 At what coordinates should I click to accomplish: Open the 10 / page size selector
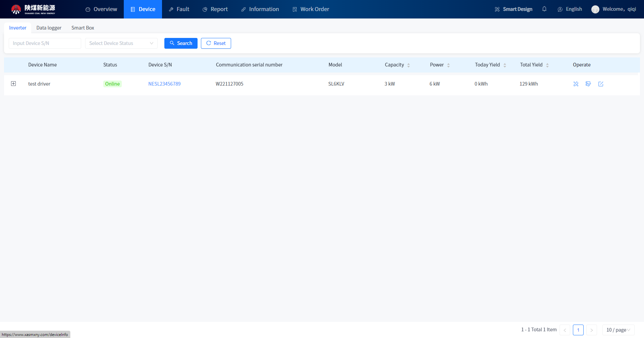[x=618, y=330]
